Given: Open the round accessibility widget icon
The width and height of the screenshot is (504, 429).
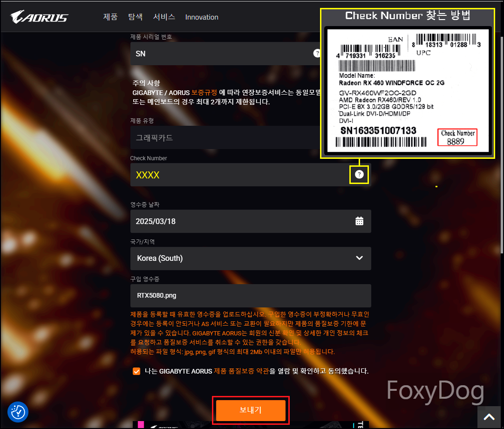Looking at the screenshot, I should [18, 412].
